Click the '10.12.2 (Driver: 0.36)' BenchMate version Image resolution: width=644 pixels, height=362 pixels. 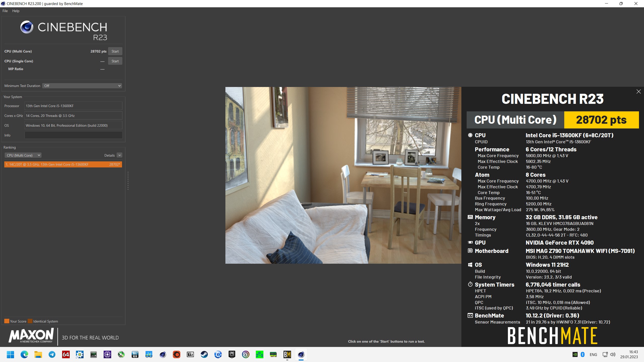pos(552,316)
